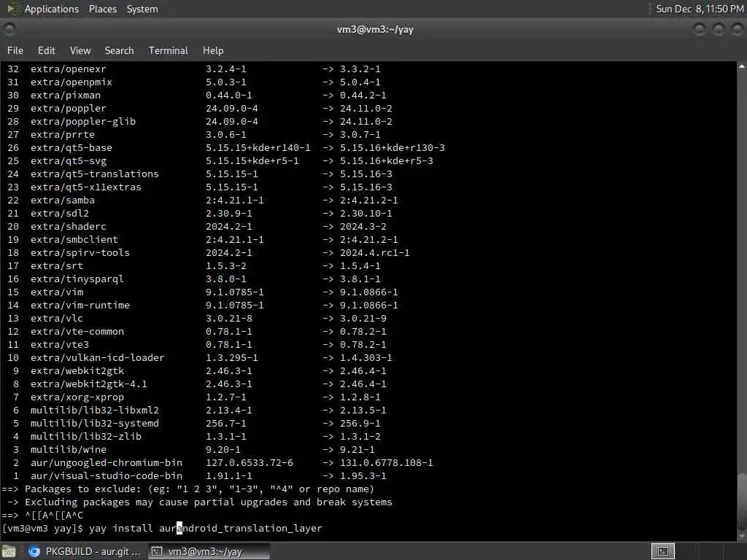Click the text extra/xorg-xprop
This screenshot has height=560, width=747.
77,397
